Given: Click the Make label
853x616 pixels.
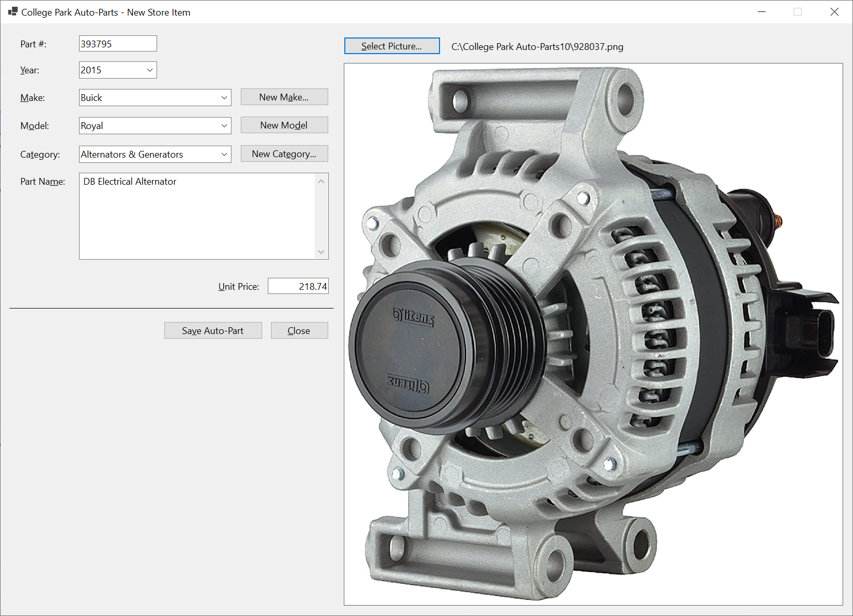Looking at the screenshot, I should click(x=32, y=98).
